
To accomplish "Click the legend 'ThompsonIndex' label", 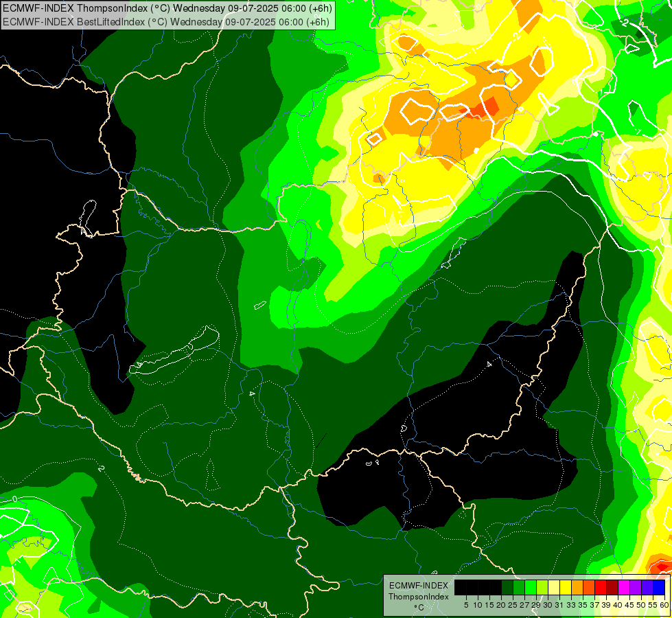I will pyautogui.click(x=419, y=597).
